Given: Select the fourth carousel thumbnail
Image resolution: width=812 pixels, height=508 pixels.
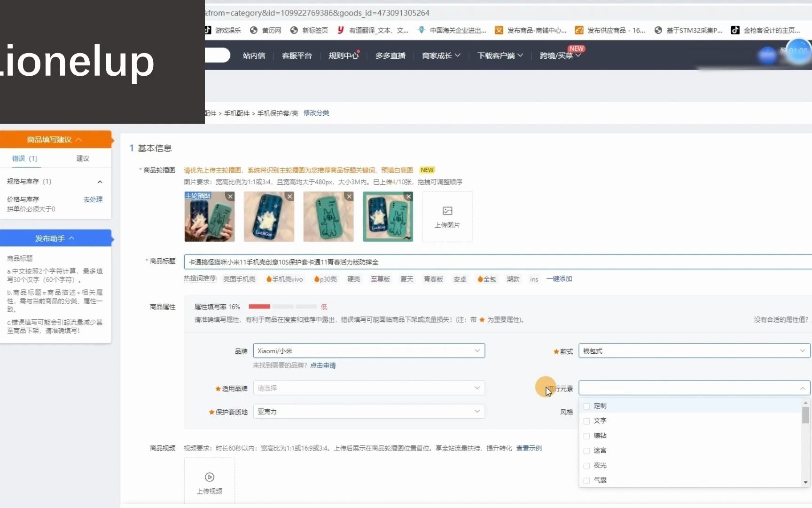Looking at the screenshot, I should tap(388, 216).
